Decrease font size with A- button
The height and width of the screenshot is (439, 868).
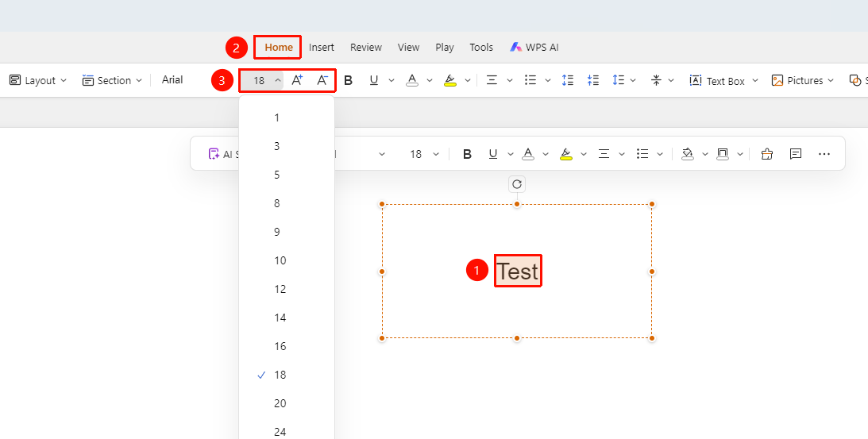point(322,80)
